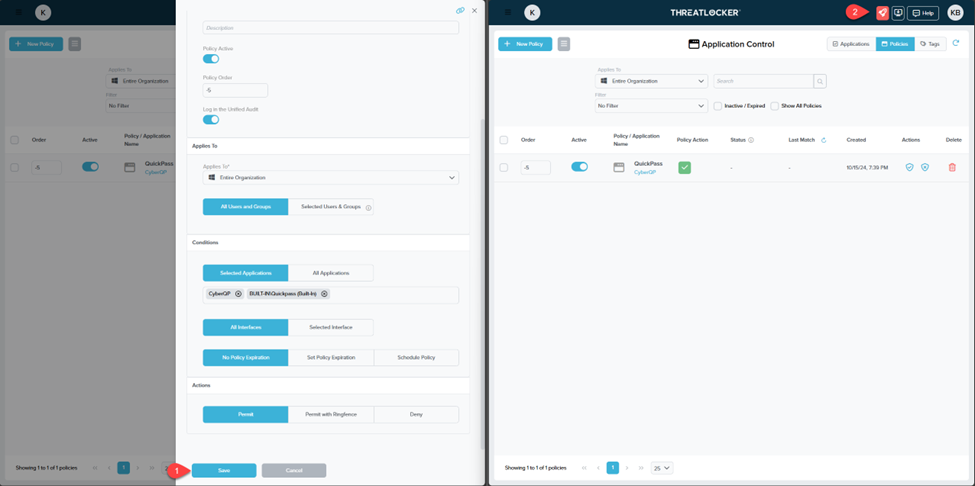975x486 pixels.
Task: Click the Status column info icon
Action: 751,140
